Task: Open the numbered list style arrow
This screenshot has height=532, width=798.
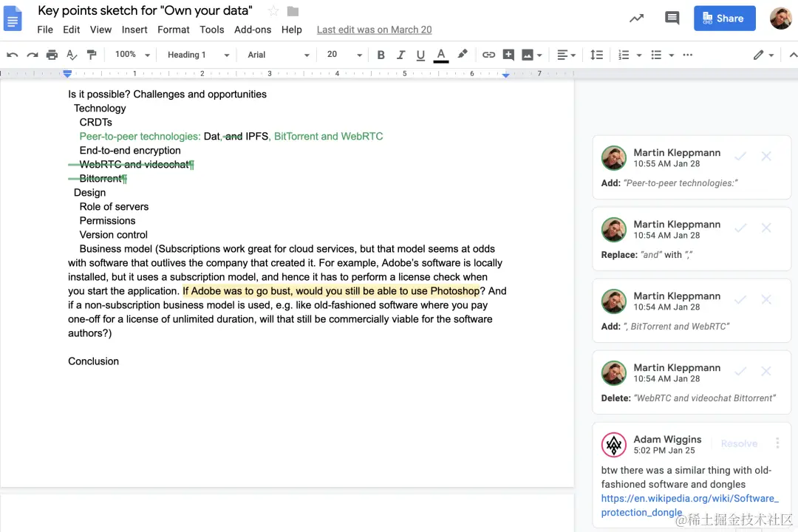Action: [x=639, y=55]
